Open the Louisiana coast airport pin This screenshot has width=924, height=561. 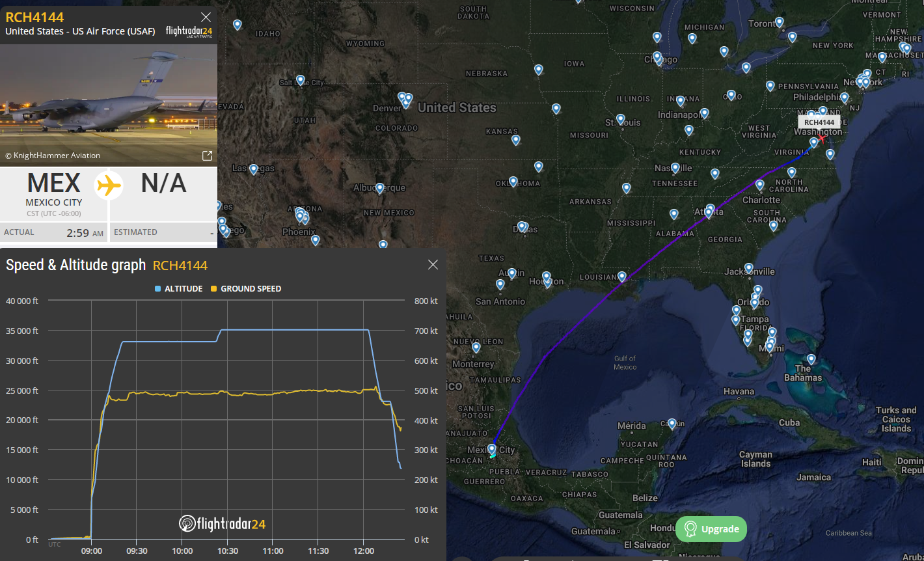point(622,277)
